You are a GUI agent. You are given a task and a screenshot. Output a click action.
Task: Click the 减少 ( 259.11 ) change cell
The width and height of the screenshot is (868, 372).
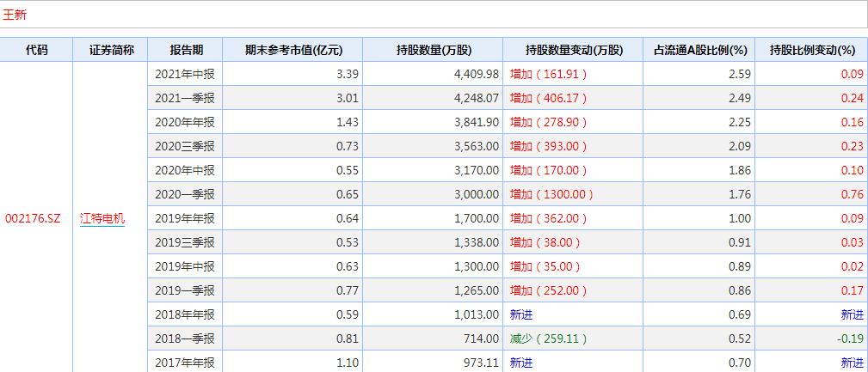pos(573,338)
